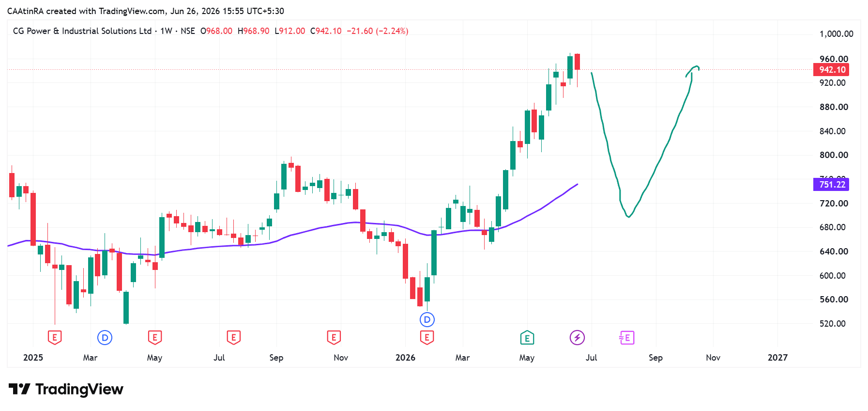Image resolution: width=868 pixels, height=411 pixels.
Task: Click the CG Power & Industrial Solutions title
Action: (x=82, y=31)
